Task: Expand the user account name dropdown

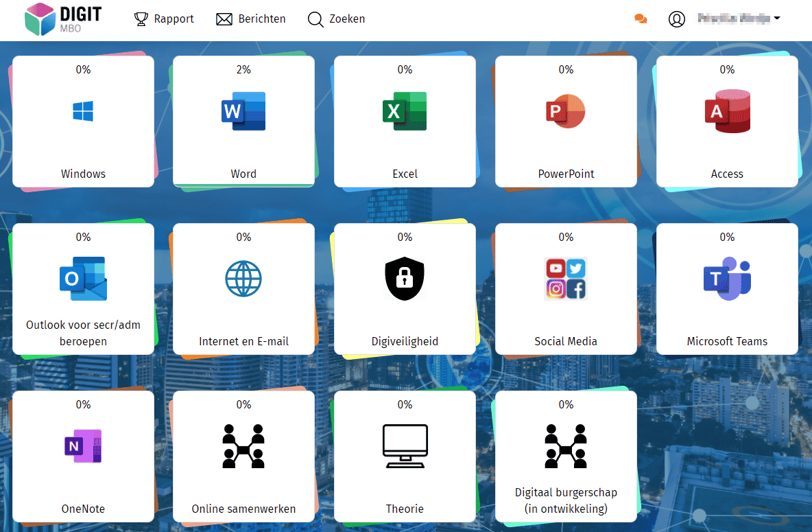Action: pyautogui.click(x=739, y=19)
